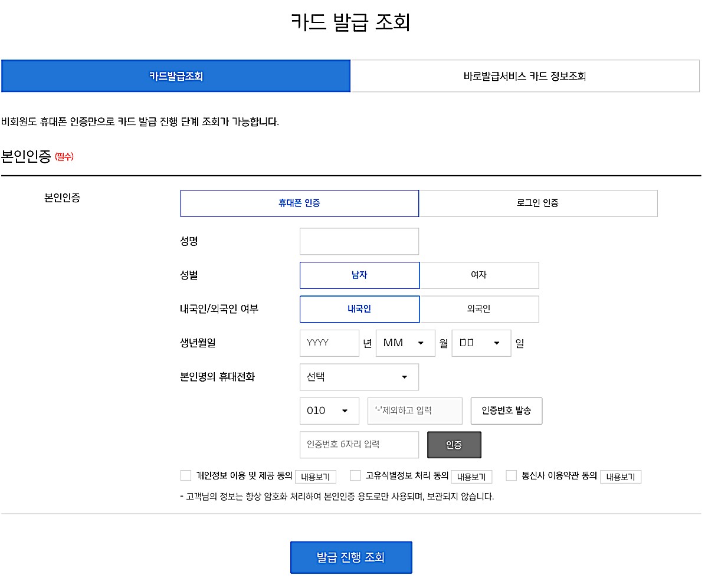Switch to 로그인 인증 authentication
The height and width of the screenshot is (588, 708).
coord(538,203)
